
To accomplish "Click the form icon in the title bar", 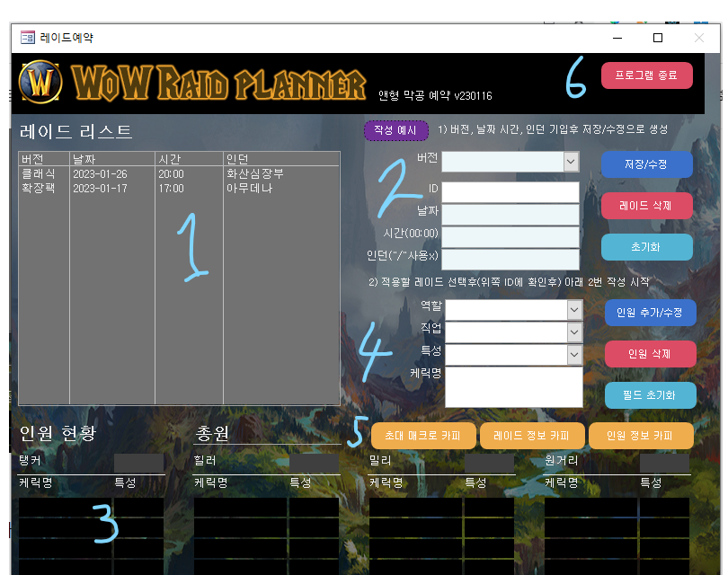I will pos(27,38).
